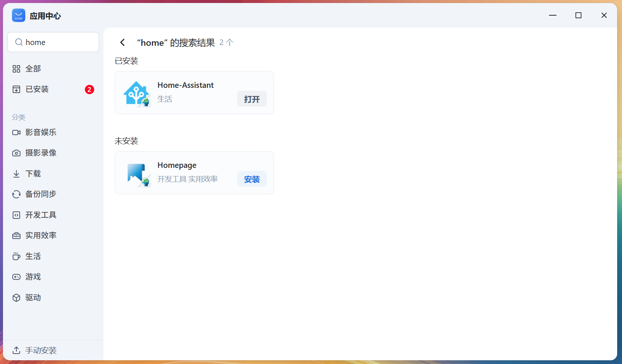Click the Homepage app icon
622x364 pixels.
(137, 173)
